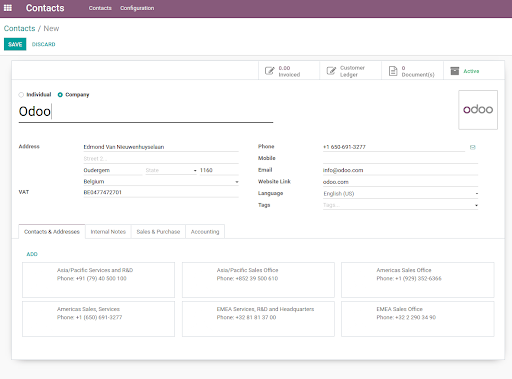Click the empty Mobile field

pos(400,159)
